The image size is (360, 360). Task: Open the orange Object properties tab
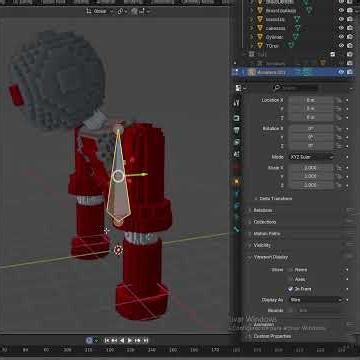(237, 182)
